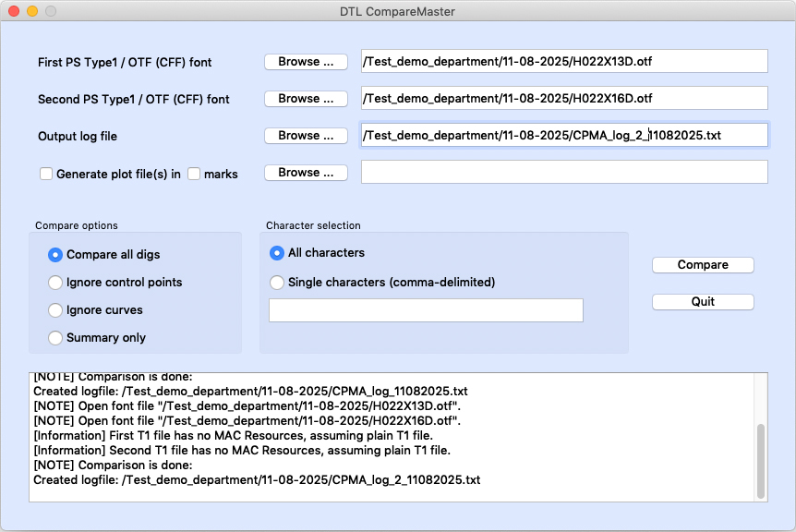Select Ignore control points option

pos(55,283)
